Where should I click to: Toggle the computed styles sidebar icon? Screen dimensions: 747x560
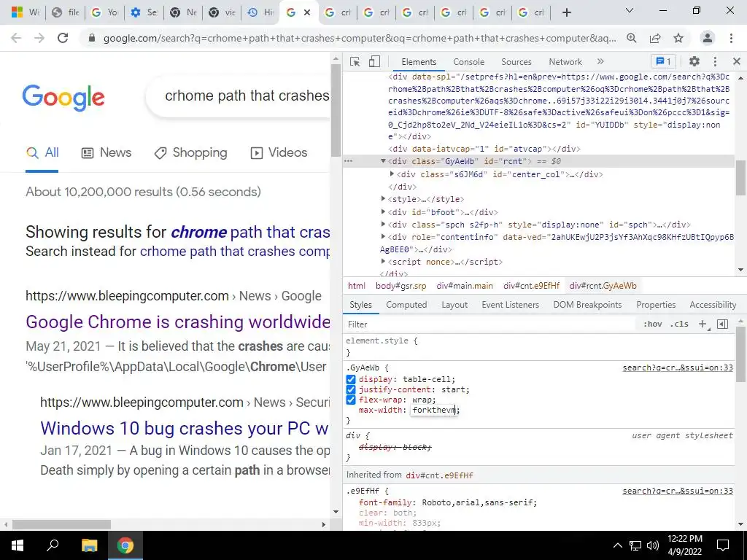pos(723,324)
